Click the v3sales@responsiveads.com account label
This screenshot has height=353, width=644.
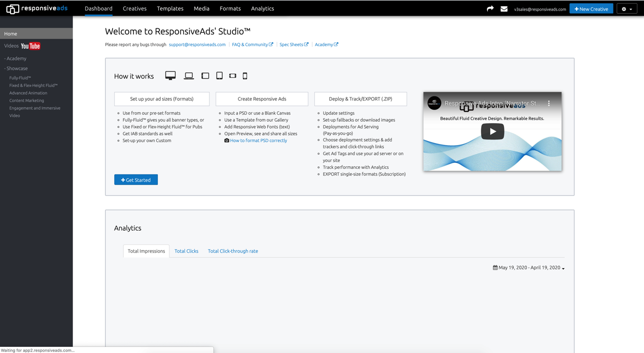tap(540, 9)
